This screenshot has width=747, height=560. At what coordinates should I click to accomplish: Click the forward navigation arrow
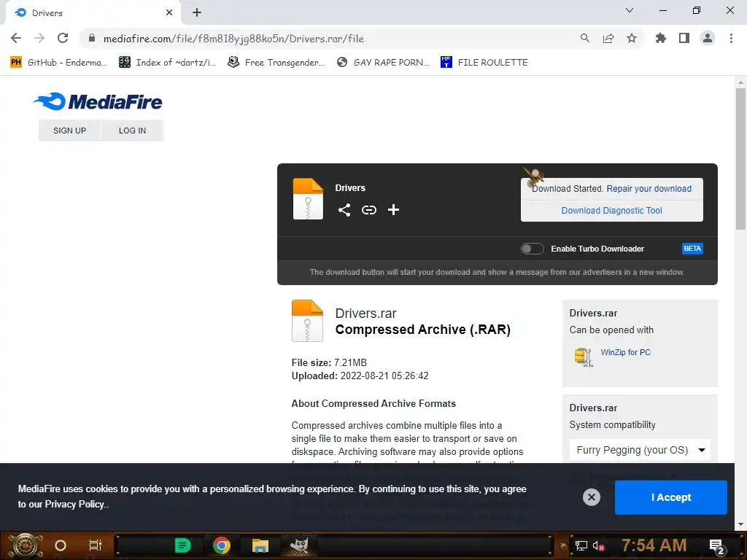point(39,38)
